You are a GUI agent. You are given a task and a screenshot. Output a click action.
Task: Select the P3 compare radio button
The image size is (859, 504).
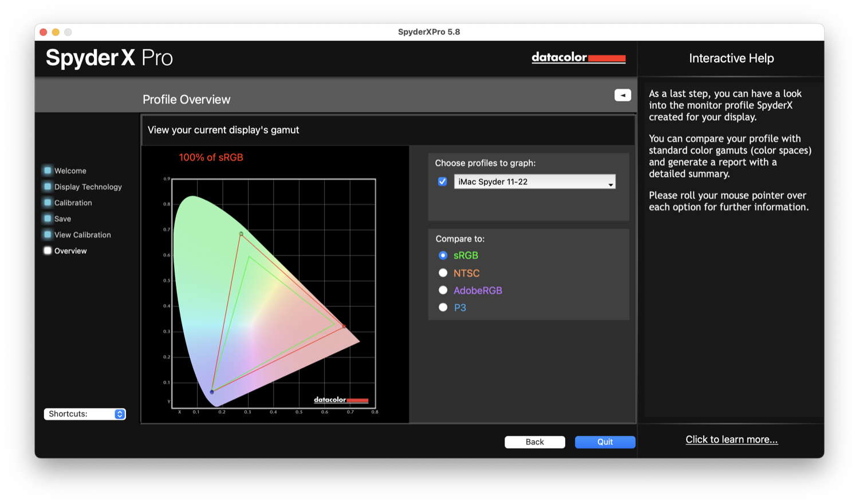point(443,308)
